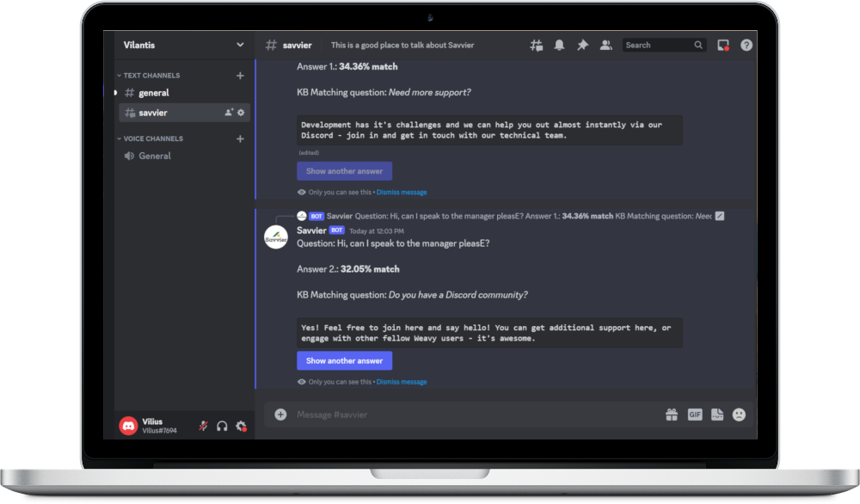Click the 'Need more support?' question text
This screenshot has width=860, height=504.
tap(429, 93)
